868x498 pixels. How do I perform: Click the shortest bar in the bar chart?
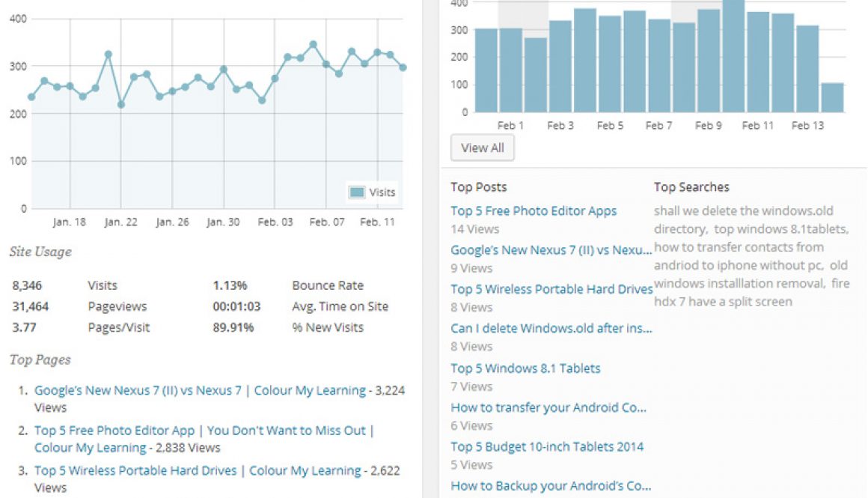point(832,97)
